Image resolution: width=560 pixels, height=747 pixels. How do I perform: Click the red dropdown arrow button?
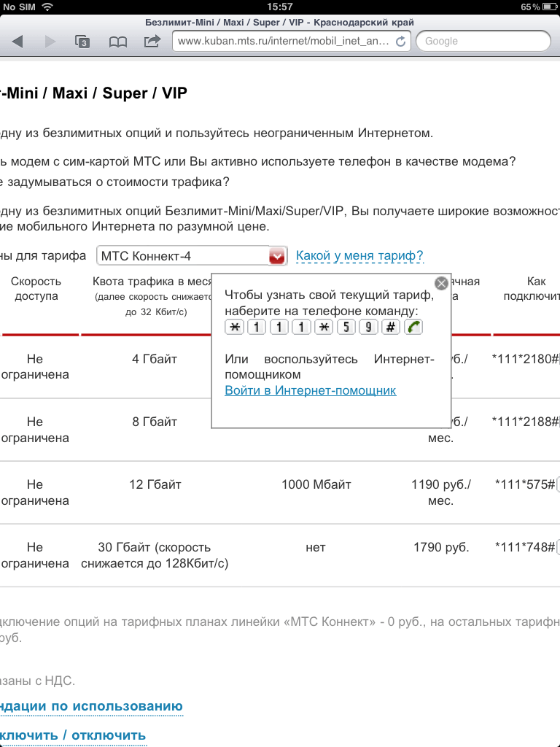click(x=276, y=256)
